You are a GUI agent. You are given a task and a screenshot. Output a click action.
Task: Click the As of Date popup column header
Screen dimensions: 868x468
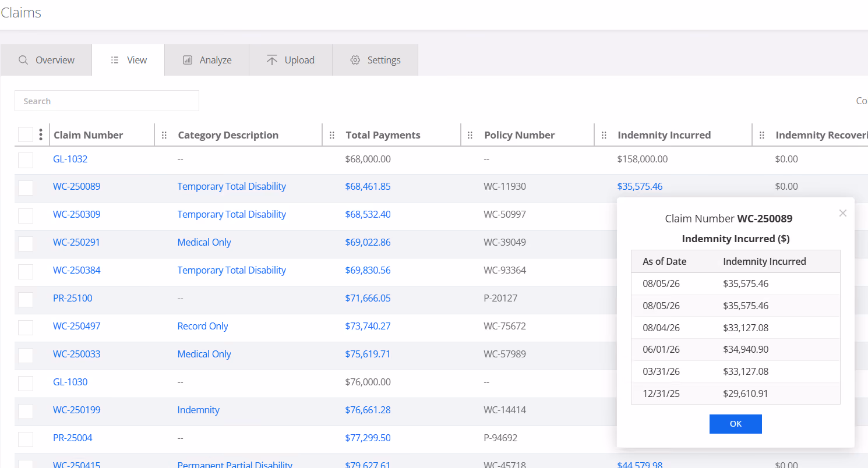click(664, 261)
